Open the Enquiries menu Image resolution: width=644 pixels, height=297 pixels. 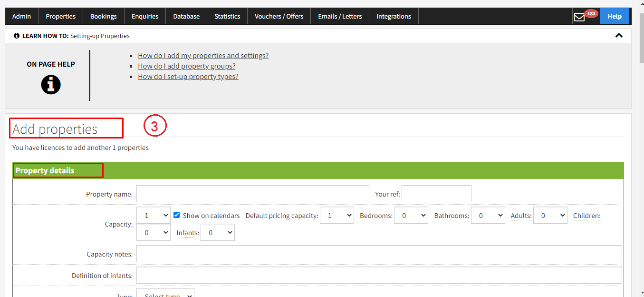point(145,16)
